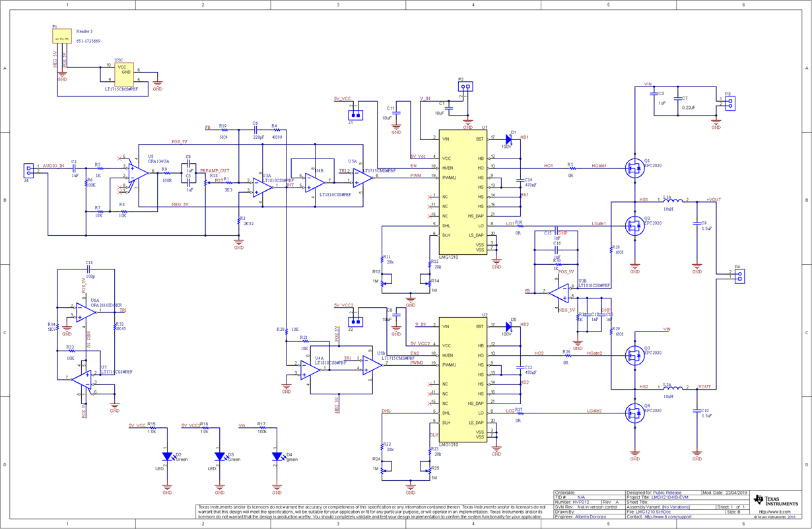Select the Q1 EPC2020 transistor

pos(634,168)
